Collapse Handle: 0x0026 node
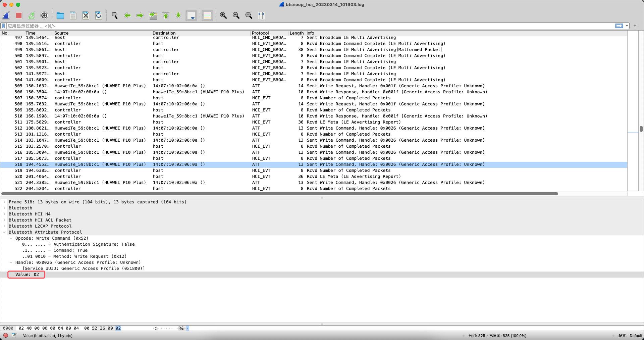This screenshot has width=644, height=340. pyautogui.click(x=11, y=262)
